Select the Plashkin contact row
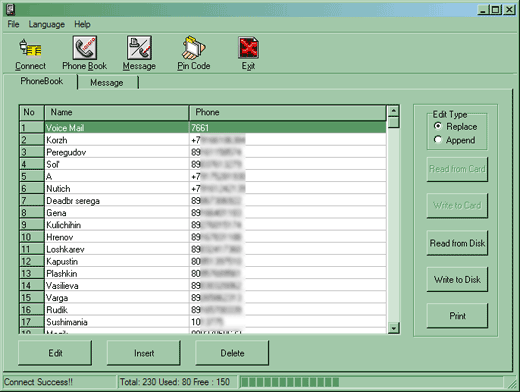 [203, 273]
